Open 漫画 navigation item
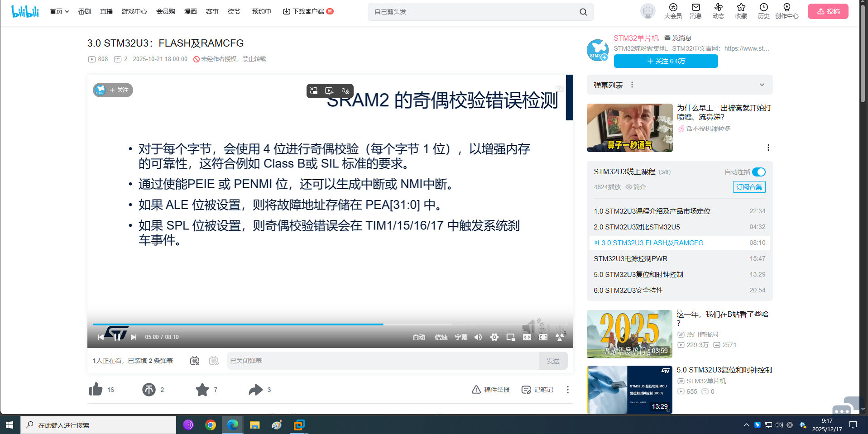The image size is (868, 434). point(191,11)
